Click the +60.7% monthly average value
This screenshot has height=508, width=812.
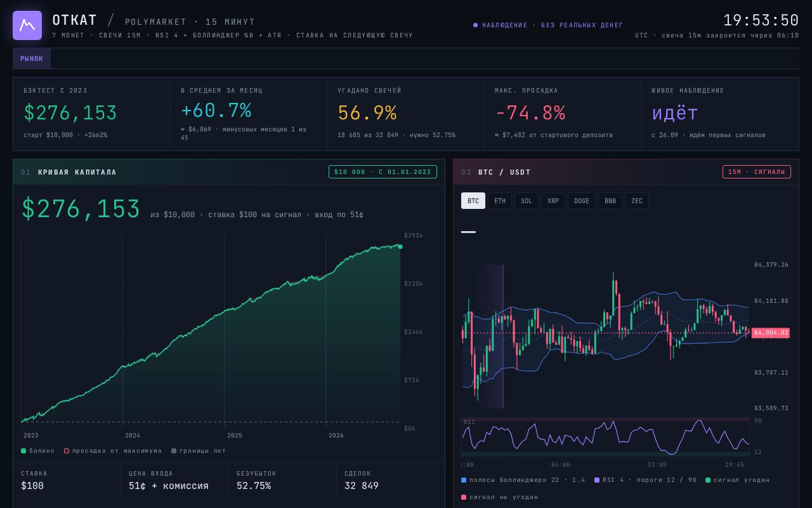click(216, 110)
